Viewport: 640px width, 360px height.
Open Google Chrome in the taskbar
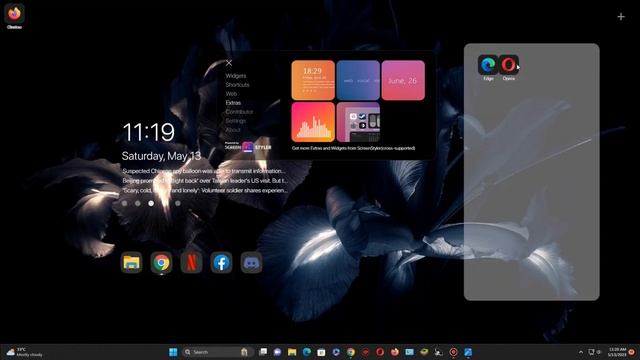(351, 352)
